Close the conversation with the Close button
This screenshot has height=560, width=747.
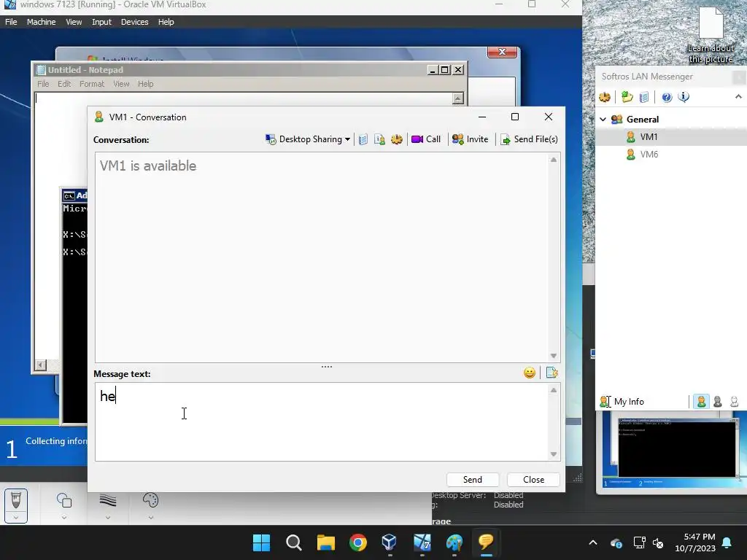(x=533, y=480)
